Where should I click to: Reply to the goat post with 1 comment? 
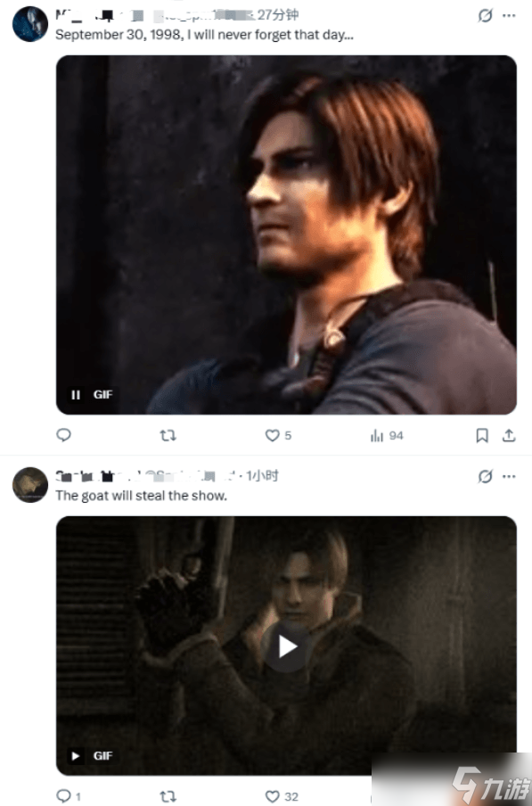pos(69,796)
